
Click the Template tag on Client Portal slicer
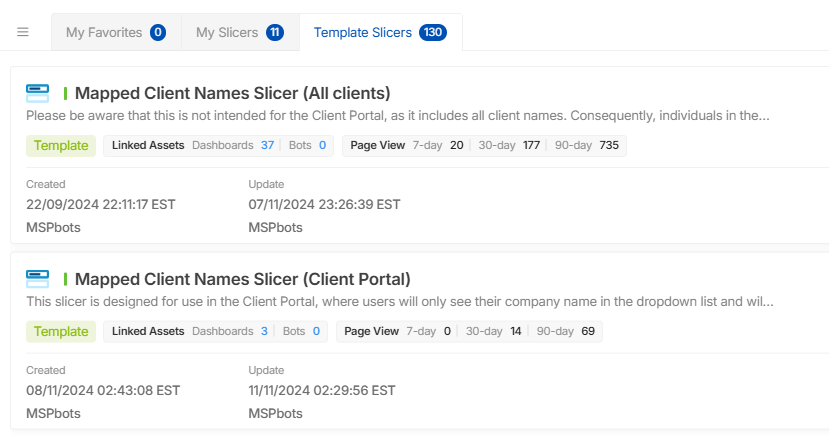pyautogui.click(x=61, y=332)
